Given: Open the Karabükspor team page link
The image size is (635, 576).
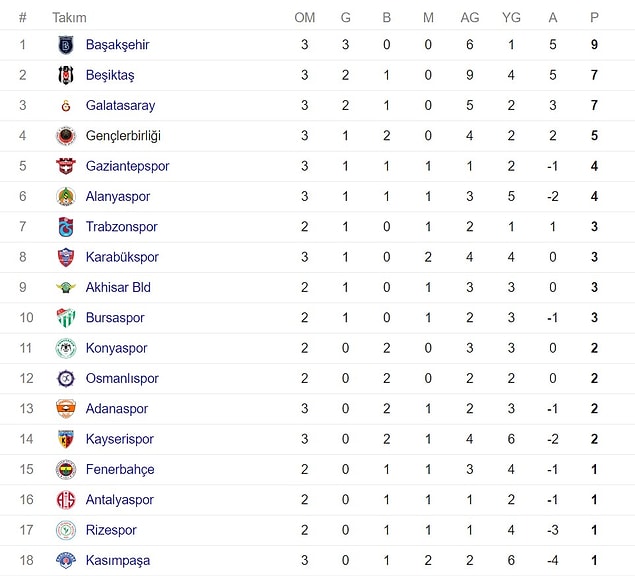Looking at the screenshot, I should point(122,257).
